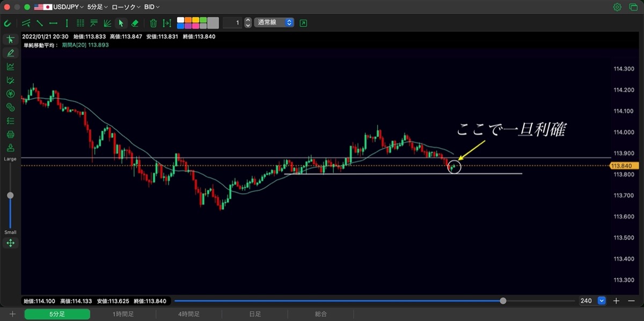644x321 pixels.
Task: Toggle the crosshair cursor in sidebar
Action: point(10,39)
